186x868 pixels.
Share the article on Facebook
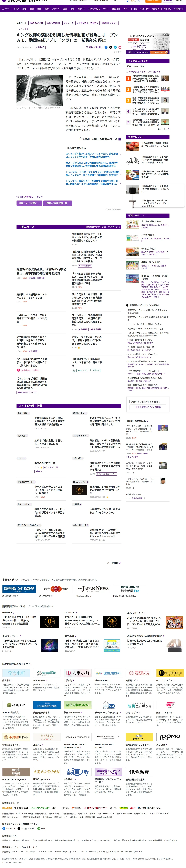coord(106,47)
